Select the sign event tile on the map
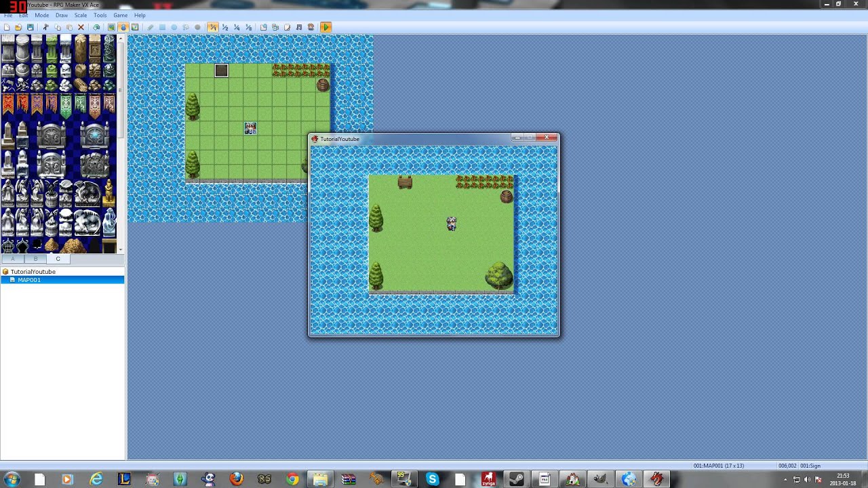868x488 pixels. pos(221,70)
